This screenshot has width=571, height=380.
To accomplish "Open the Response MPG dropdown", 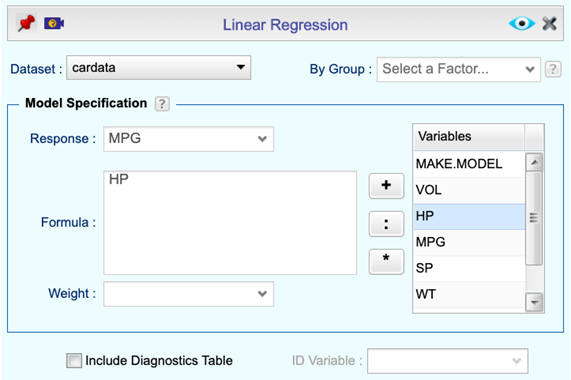I will point(188,139).
